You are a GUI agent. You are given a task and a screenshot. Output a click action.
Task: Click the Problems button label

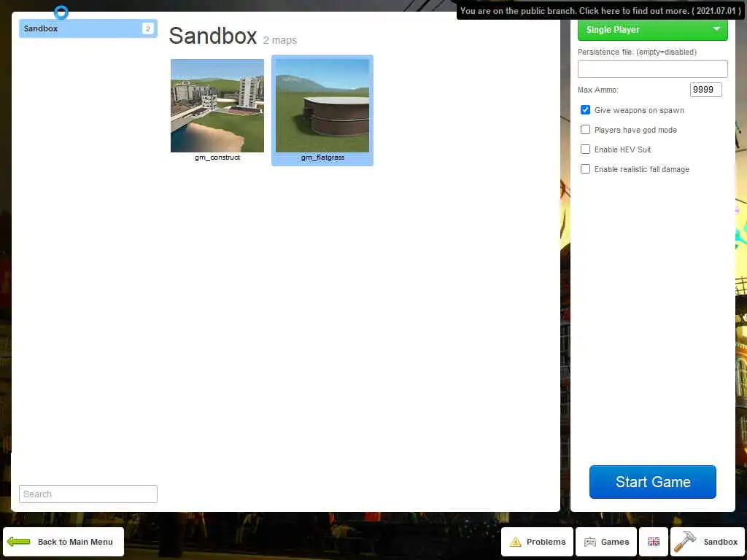click(x=546, y=542)
